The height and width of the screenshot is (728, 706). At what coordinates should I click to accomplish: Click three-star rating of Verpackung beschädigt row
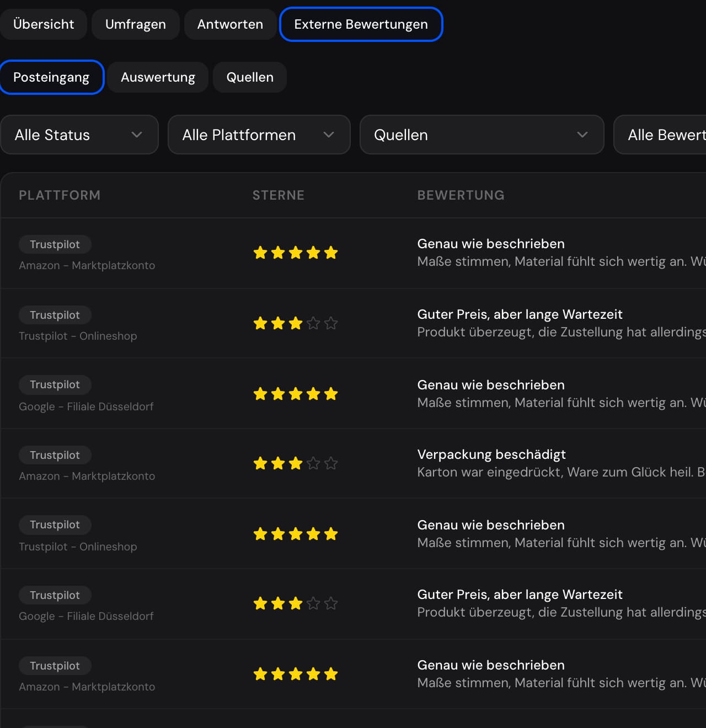tap(296, 463)
